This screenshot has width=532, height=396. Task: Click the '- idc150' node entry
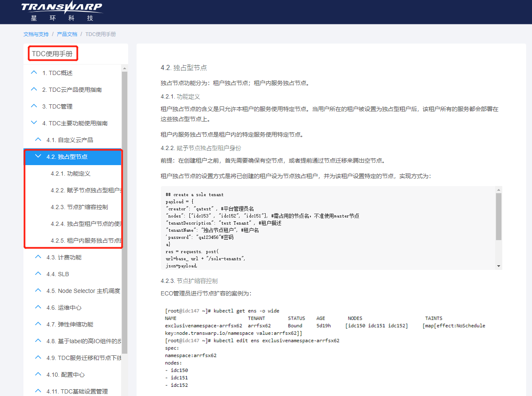176,370
